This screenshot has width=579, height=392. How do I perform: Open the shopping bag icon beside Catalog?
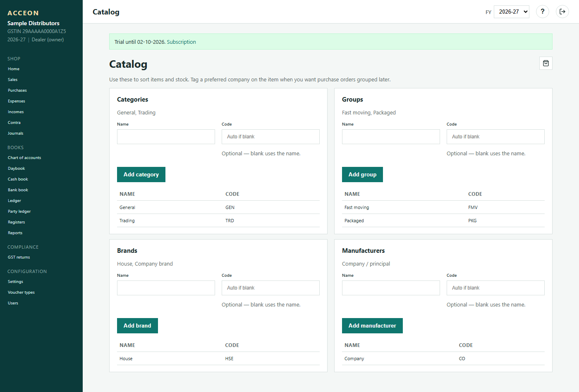546,63
